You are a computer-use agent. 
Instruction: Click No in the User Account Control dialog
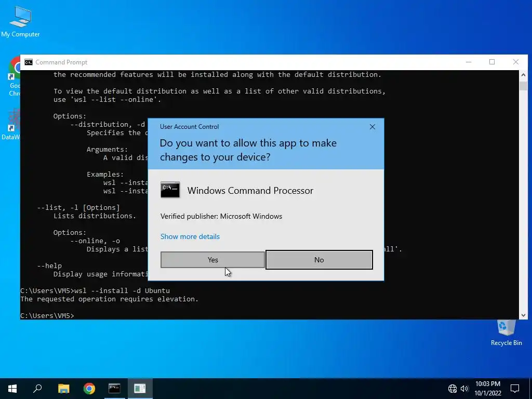(319, 260)
